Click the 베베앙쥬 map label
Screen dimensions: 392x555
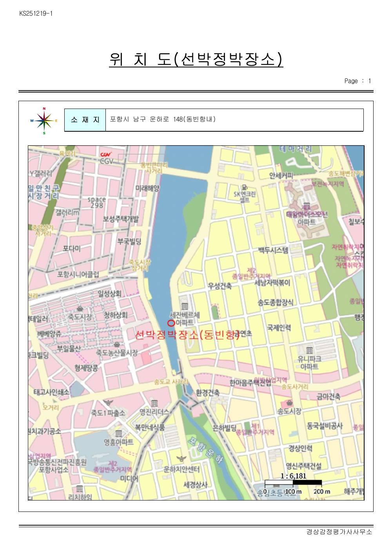coord(49,334)
